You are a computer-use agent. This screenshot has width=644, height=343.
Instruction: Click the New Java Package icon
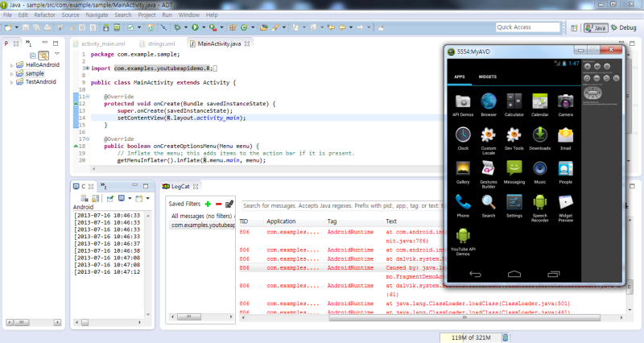[x=233, y=27]
